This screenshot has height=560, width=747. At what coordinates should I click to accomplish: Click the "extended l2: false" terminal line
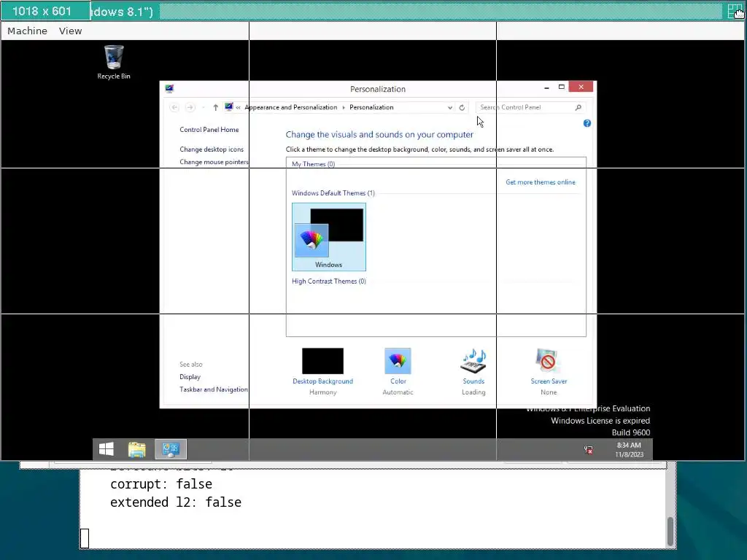(175, 502)
